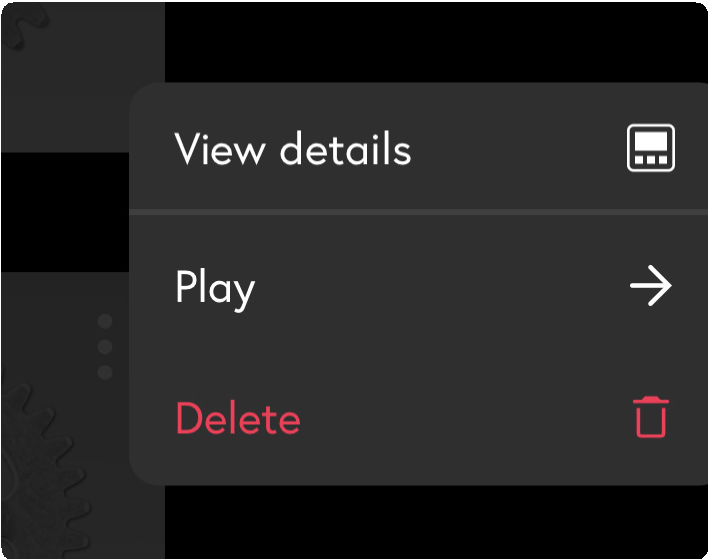Collapse the popup via the three-dot button
Screen dimensions: 708x559
pos(105,347)
